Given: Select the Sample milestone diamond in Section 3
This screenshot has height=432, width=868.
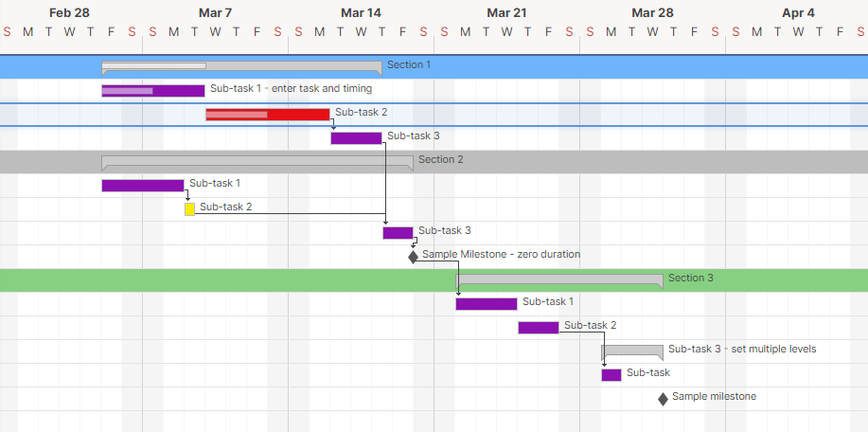Looking at the screenshot, I should coord(663,399).
